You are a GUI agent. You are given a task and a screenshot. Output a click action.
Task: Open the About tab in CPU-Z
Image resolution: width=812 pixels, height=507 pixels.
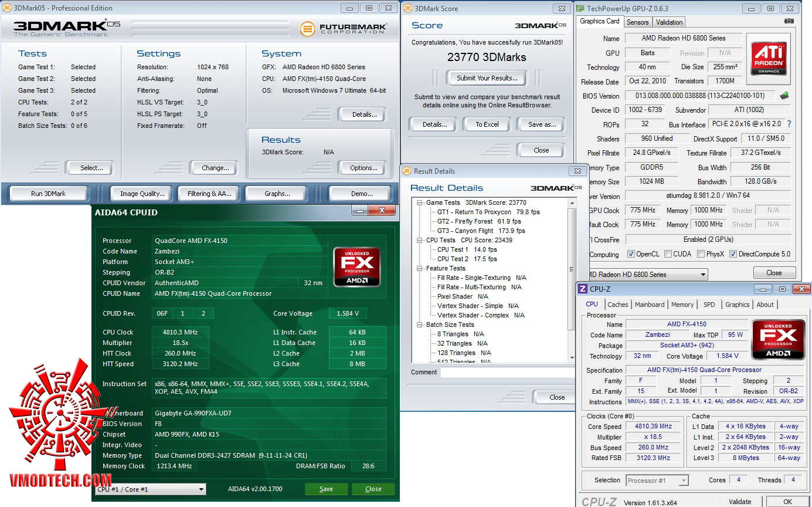click(x=765, y=305)
